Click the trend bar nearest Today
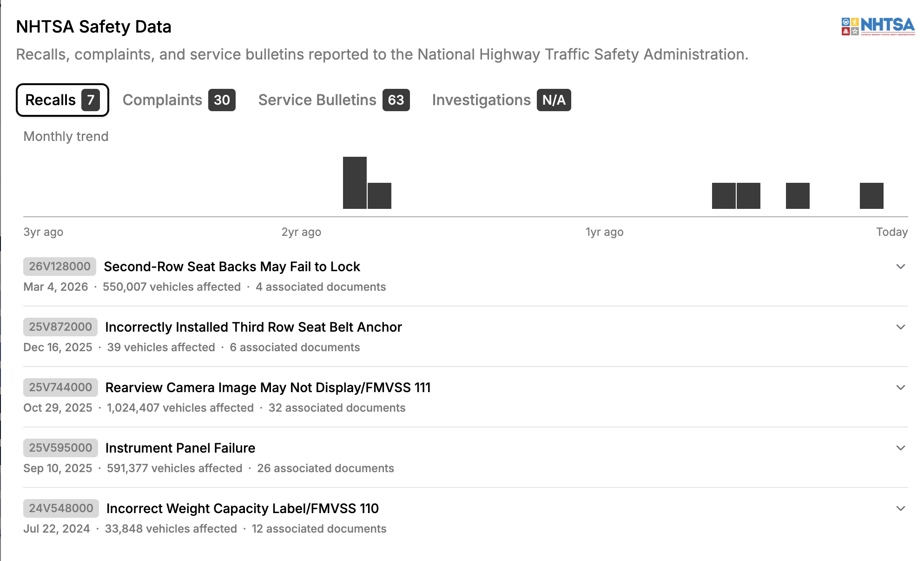 click(x=871, y=196)
